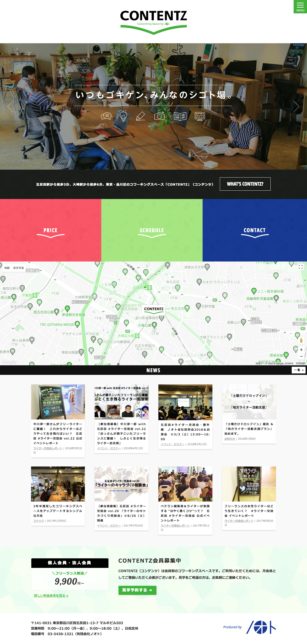Open the green MENU hamburger button

300,7
